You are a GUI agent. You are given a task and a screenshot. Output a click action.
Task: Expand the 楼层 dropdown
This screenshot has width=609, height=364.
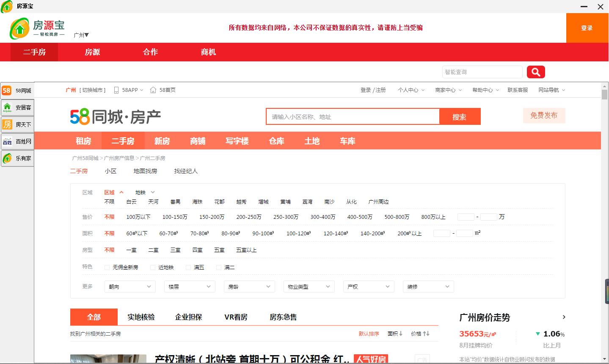(x=190, y=287)
